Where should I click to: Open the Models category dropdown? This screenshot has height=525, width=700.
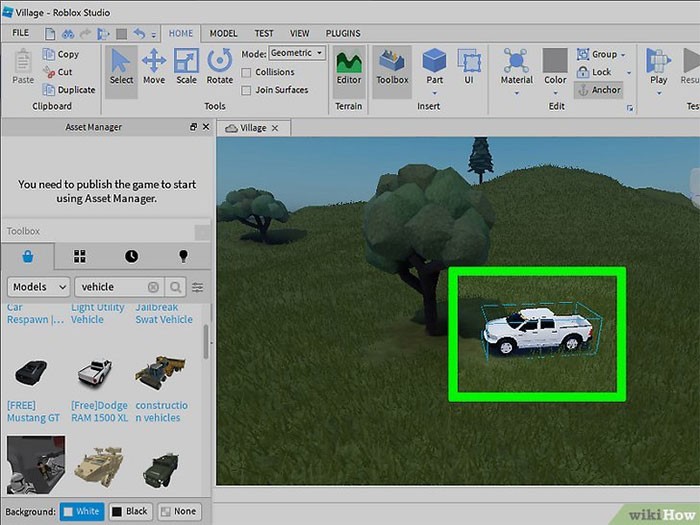[x=38, y=287]
